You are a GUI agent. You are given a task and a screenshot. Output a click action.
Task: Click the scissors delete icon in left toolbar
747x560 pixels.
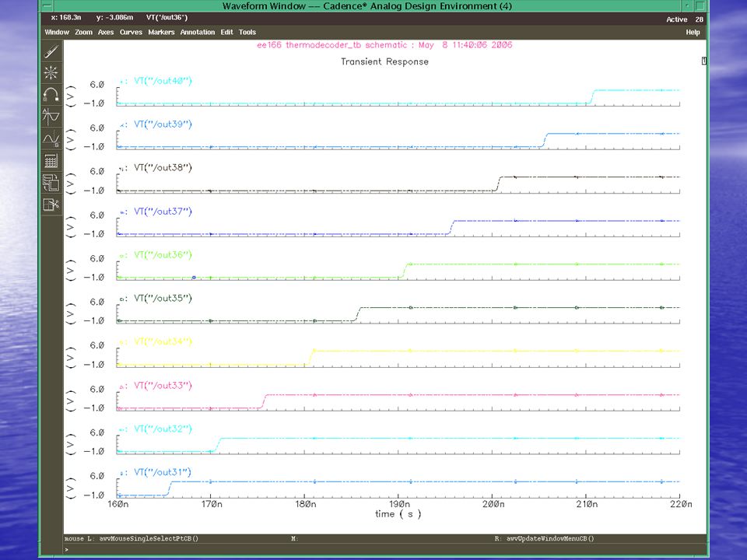point(51,205)
